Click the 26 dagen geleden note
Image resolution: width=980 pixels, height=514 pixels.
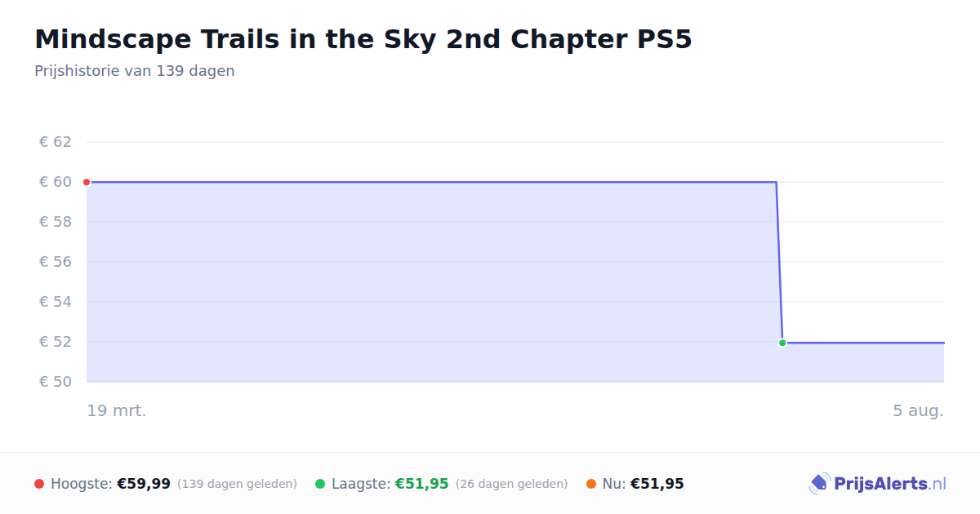click(512, 484)
